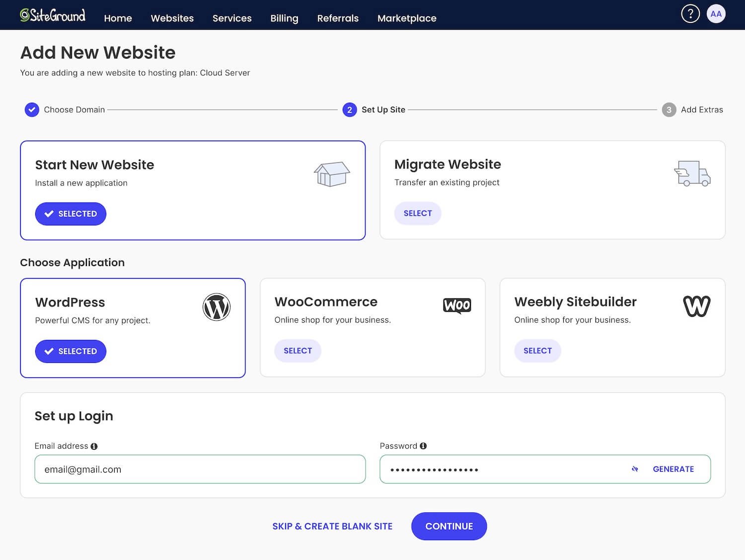This screenshot has width=745, height=560.
Task: Click the WordPress card title
Action: (x=70, y=302)
